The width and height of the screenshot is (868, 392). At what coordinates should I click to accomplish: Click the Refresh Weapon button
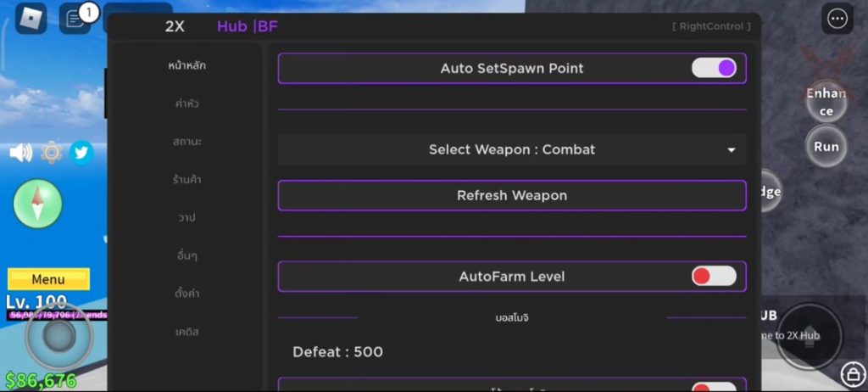[x=511, y=195]
